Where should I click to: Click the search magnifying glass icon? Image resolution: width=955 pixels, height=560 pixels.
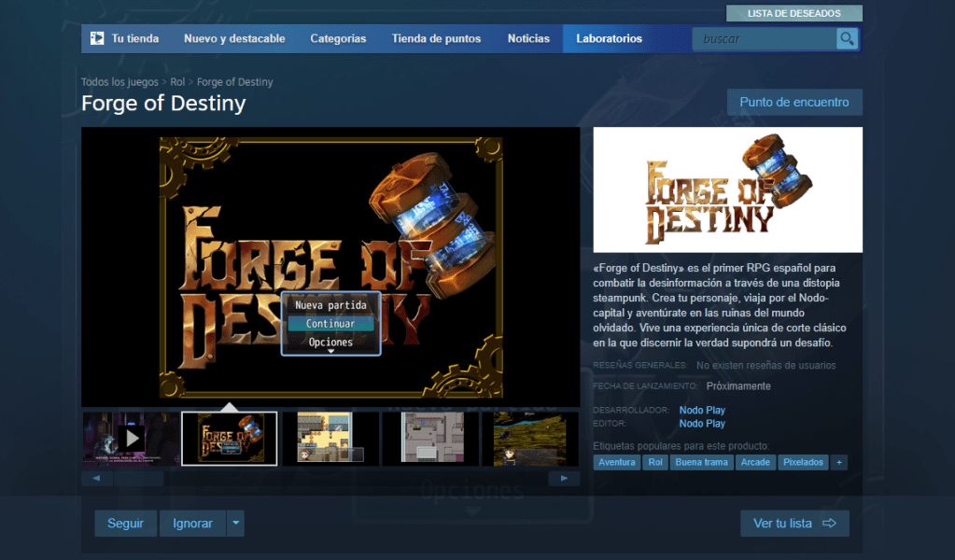pos(847,38)
